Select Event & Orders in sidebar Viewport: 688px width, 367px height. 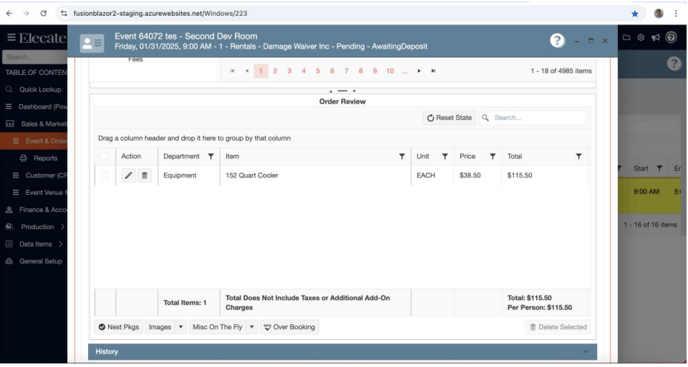(34, 141)
